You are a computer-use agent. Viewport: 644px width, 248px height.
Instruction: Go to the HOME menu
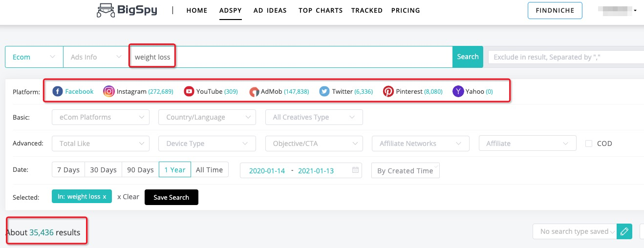(x=197, y=10)
